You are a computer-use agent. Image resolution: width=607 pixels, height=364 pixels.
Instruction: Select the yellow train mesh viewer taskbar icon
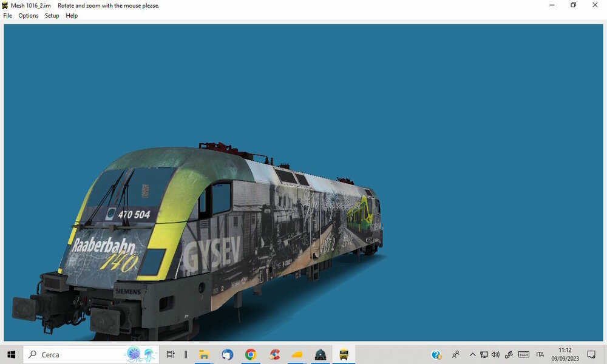click(344, 354)
